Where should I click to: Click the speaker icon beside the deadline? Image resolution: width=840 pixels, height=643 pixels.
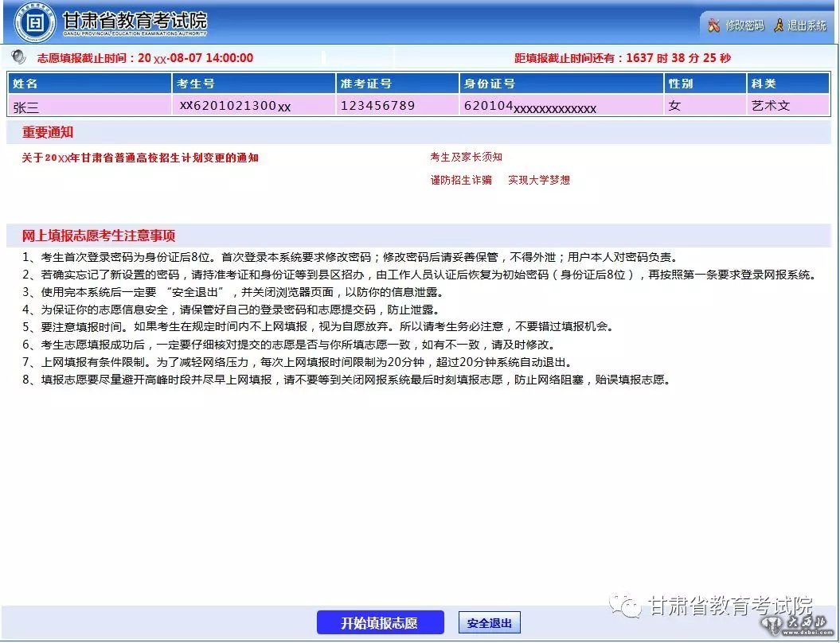[x=19, y=57]
